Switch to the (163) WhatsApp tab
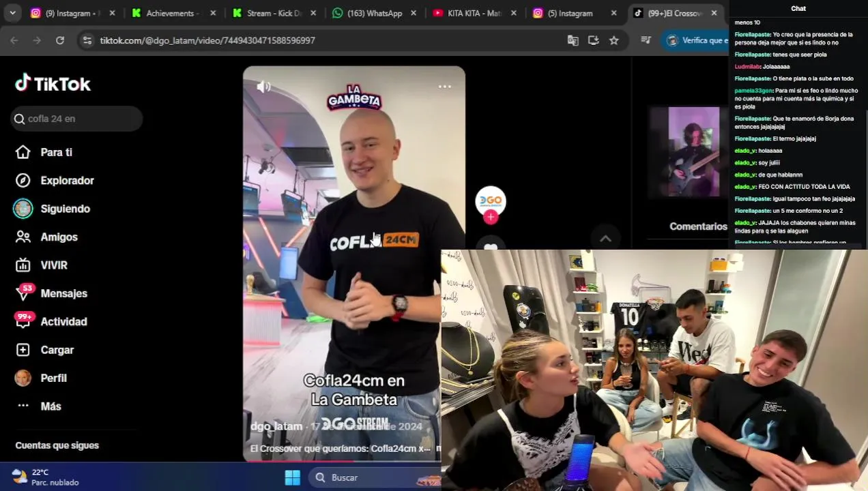This screenshot has height=491, width=868. pyautogui.click(x=374, y=13)
